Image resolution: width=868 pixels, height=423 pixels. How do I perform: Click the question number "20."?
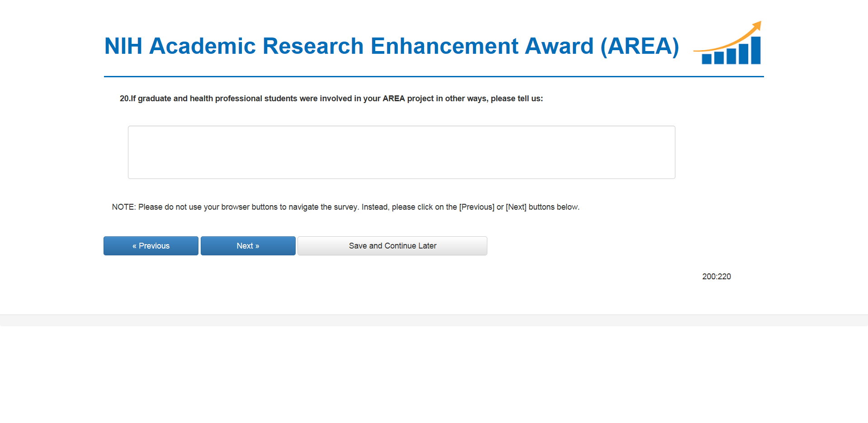(125, 99)
